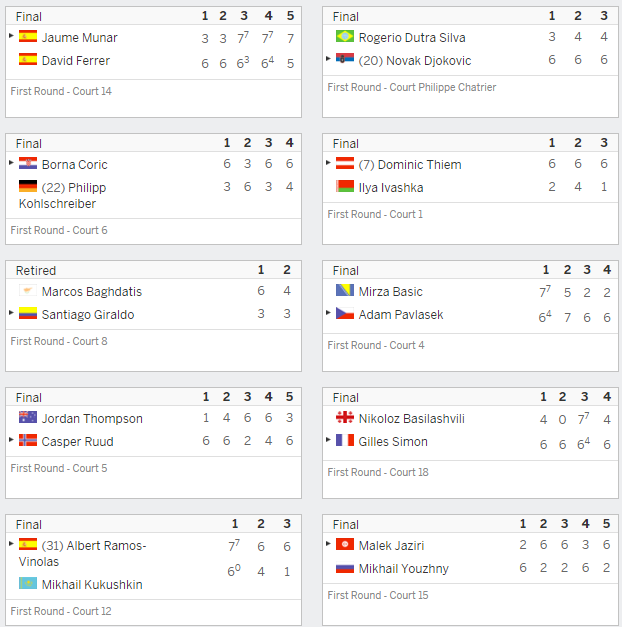
Task: Click the winner arrow next to Gilles Simon
Action: coord(328,439)
